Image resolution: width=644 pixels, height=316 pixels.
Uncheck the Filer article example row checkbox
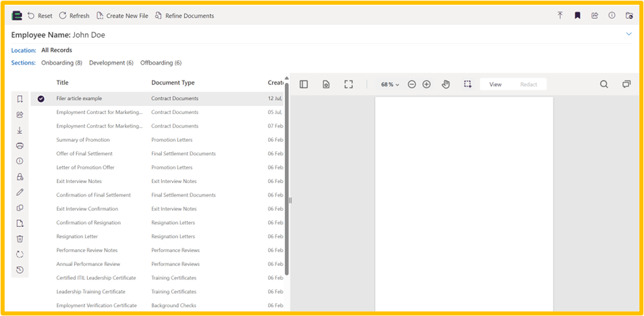[x=41, y=99]
